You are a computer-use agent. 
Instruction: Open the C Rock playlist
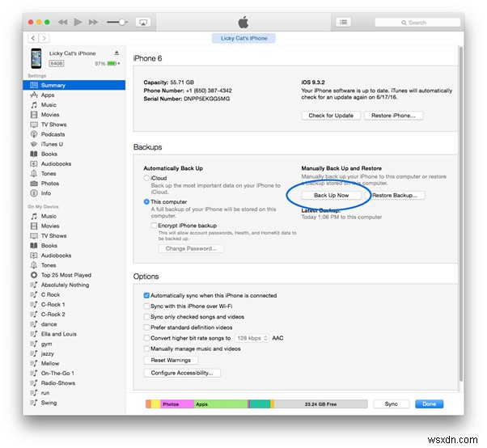click(x=74, y=294)
